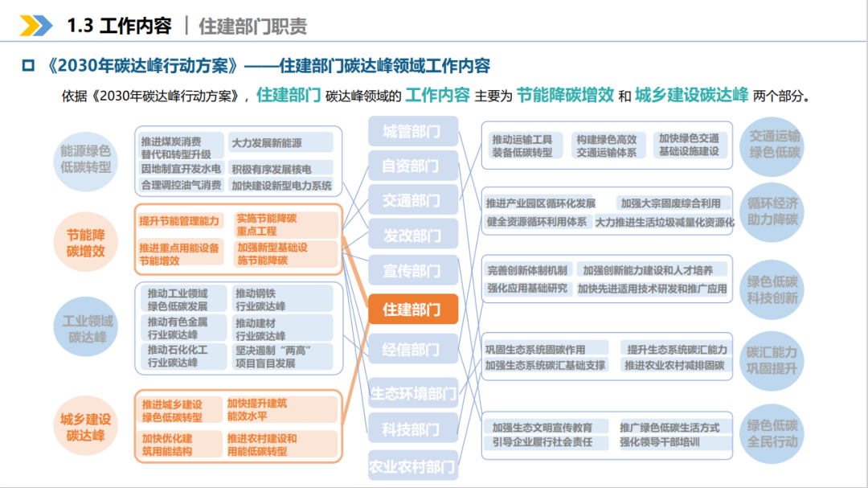Image resolution: width=868 pixels, height=488 pixels.
Task: Select the 城乡建设碳达峰 orange circle
Action: (86, 427)
